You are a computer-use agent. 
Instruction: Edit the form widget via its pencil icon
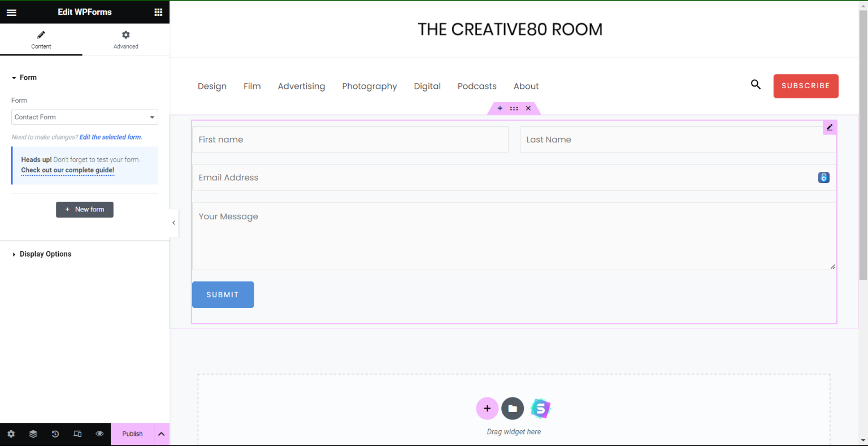(829, 127)
